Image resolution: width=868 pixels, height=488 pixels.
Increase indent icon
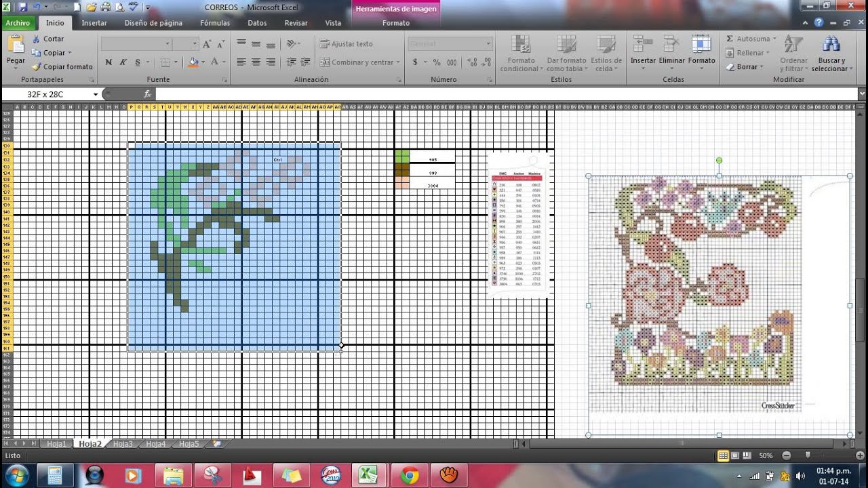point(307,62)
